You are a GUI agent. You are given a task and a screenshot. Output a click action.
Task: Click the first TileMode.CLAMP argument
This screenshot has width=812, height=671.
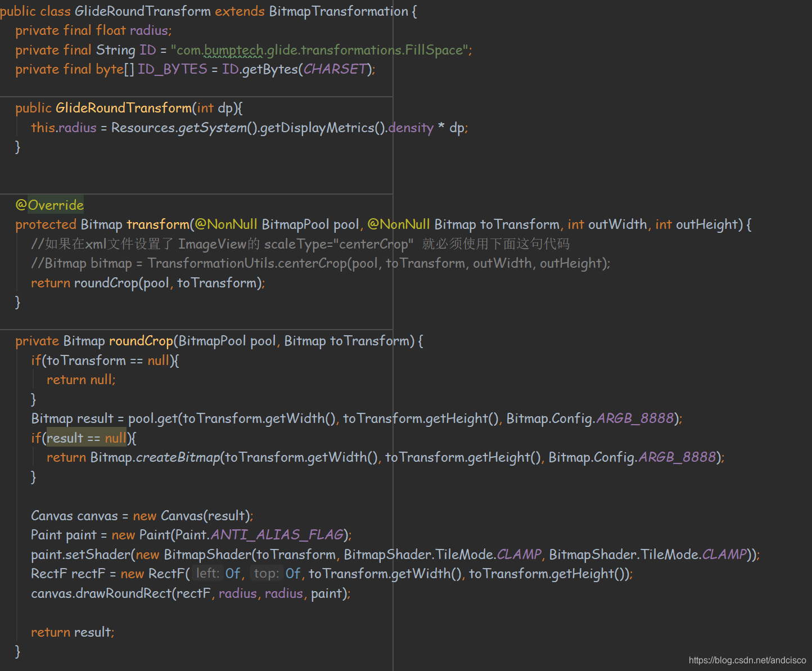point(489,555)
